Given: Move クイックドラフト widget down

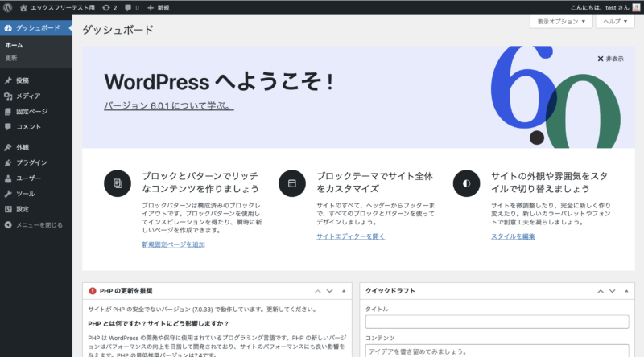Looking at the screenshot, I should (613, 291).
